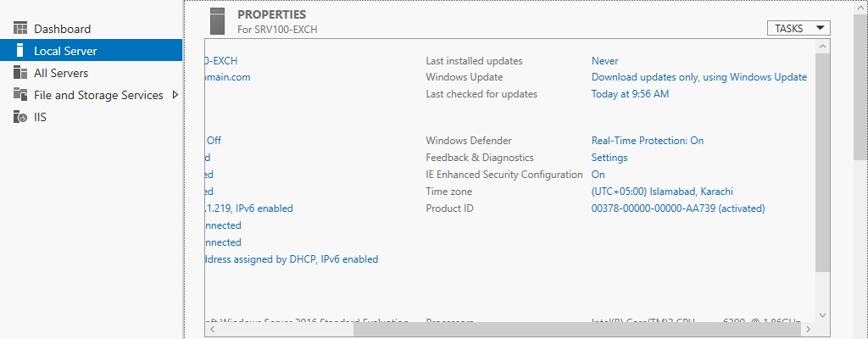This screenshot has height=339, width=868.
Task: Click the Last installed updates 'Never' link
Action: point(604,61)
